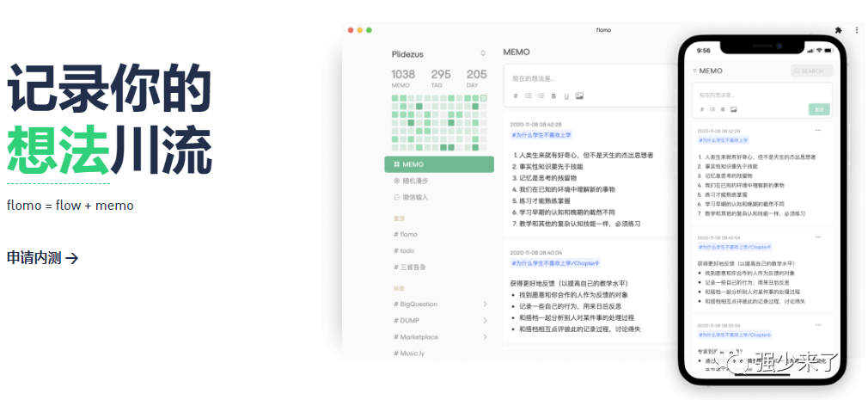Insert bulleted list in desktop editor
This screenshot has height=400, width=868.
[x=529, y=95]
